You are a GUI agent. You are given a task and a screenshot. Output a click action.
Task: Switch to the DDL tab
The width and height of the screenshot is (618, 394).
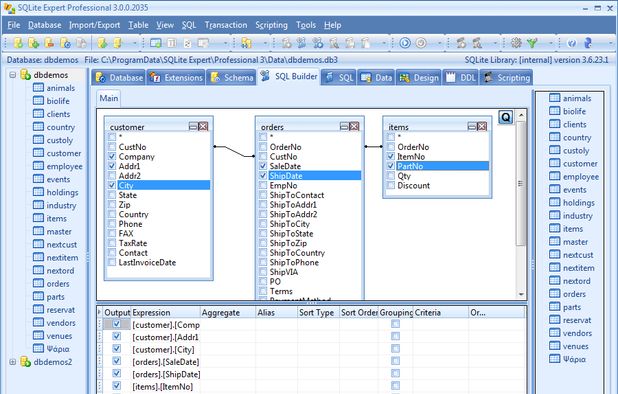(x=461, y=78)
